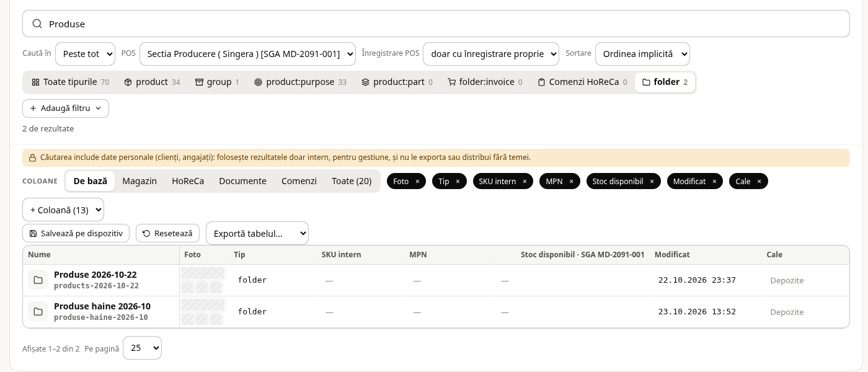Switch to the HoReCa column preset

click(188, 181)
